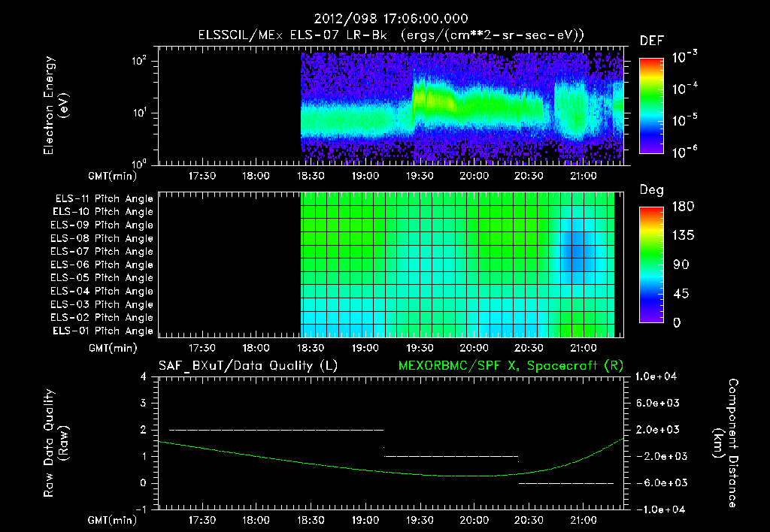The height and width of the screenshot is (532, 770).
Task: Click the 1.0e+04 right axis value
Action: (x=656, y=376)
